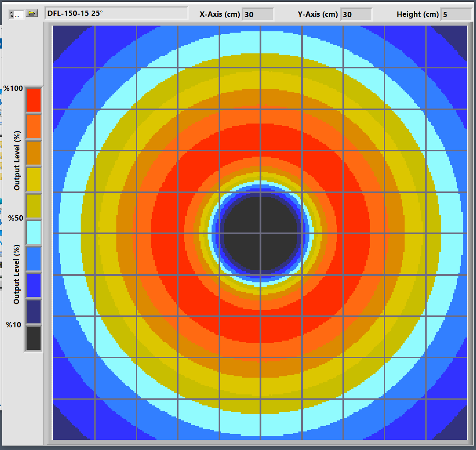The width and height of the screenshot is (476, 450).
Task: Select the bright orange legend swatch
Action: pos(33,127)
